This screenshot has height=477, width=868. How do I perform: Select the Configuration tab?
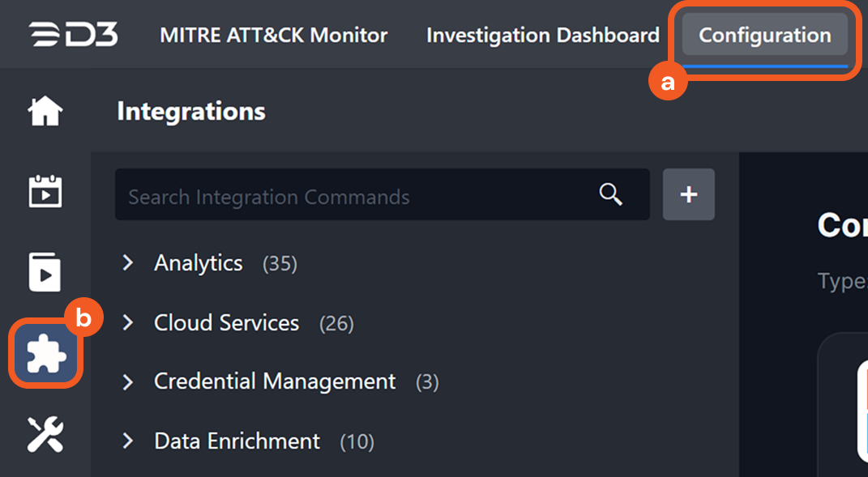764,35
